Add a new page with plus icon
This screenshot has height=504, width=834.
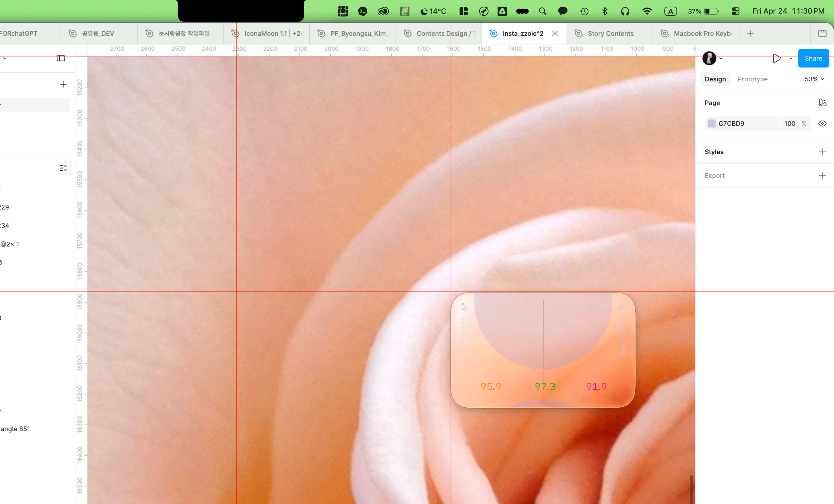[63, 84]
